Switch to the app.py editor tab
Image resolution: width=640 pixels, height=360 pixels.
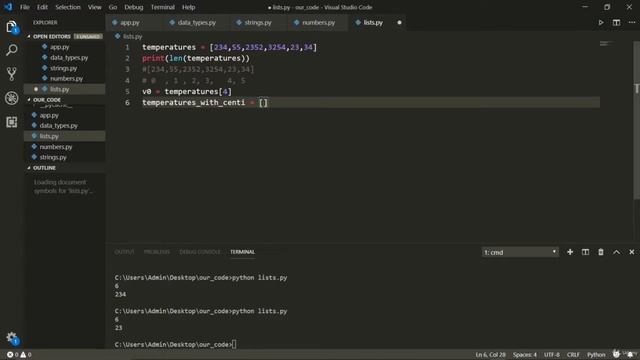(130, 22)
